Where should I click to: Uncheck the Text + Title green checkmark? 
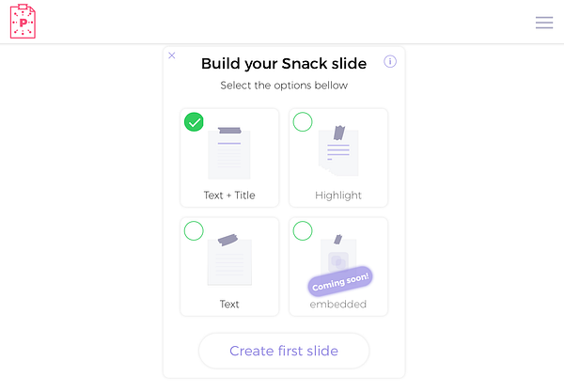tap(194, 122)
